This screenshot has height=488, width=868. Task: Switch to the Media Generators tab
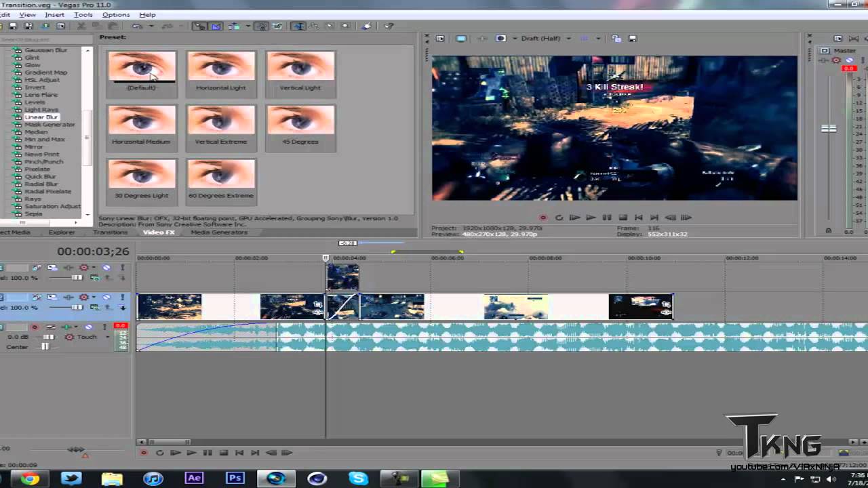(x=219, y=232)
